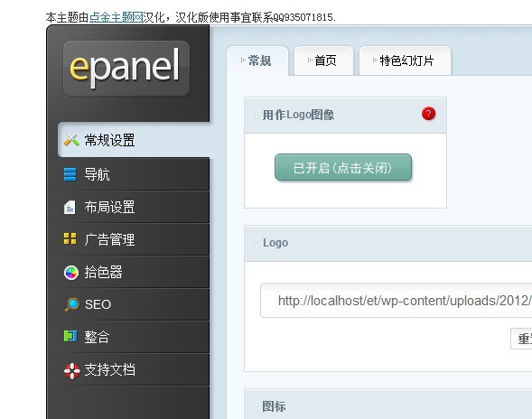The width and height of the screenshot is (532, 419).
Task: Open the 点金主题网 link
Action: click(x=116, y=17)
